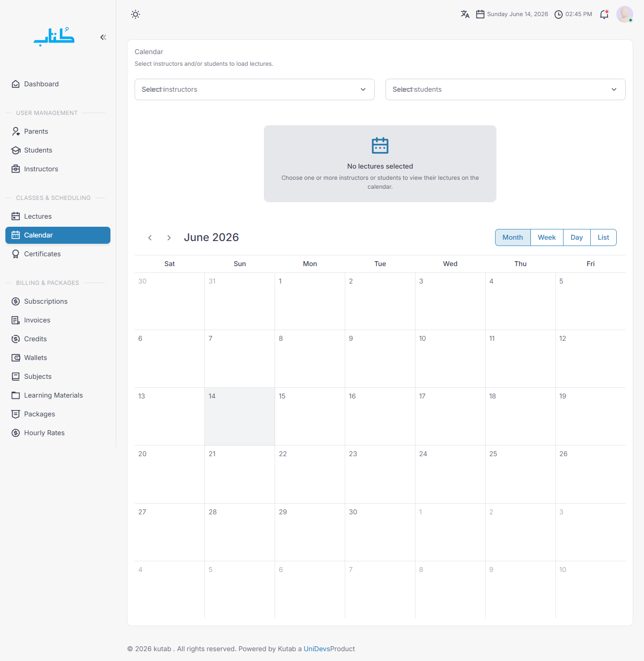Select day number 16 in calendar

352,396
